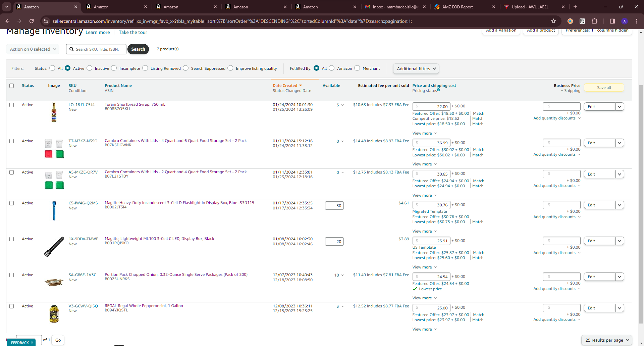Expand available quantity for Chopped Onion row
The width and height of the screenshot is (644, 346).
(x=342, y=275)
